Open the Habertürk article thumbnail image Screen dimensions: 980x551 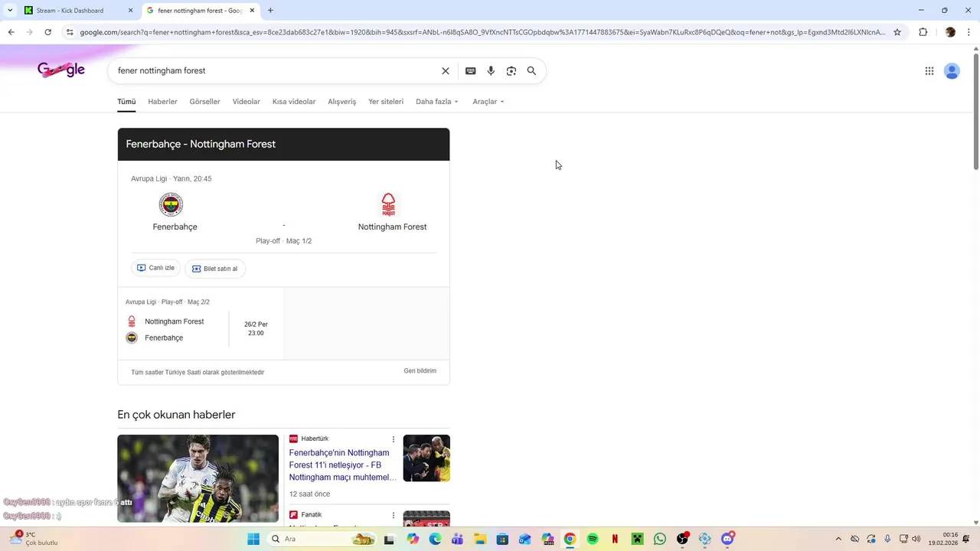click(x=426, y=458)
